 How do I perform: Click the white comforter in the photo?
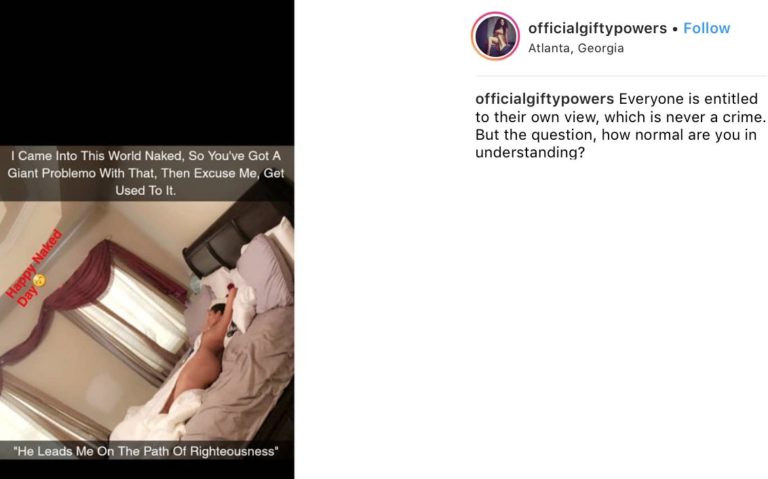point(152,416)
